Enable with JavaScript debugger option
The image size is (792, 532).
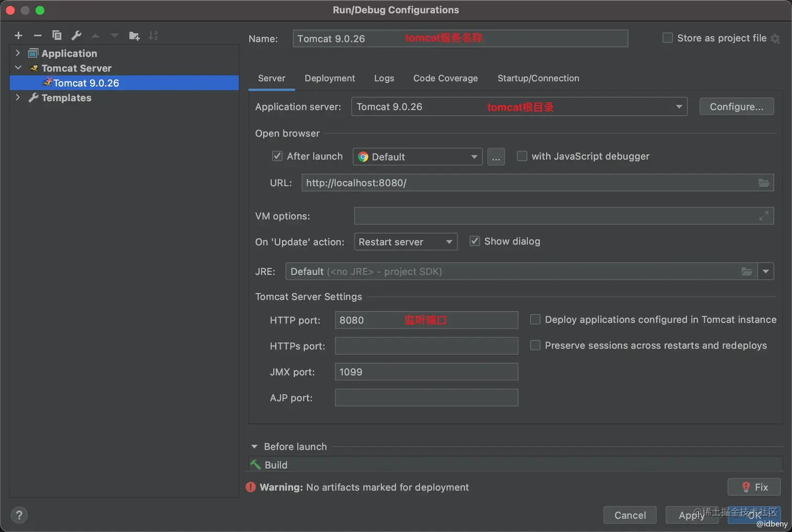(x=522, y=156)
